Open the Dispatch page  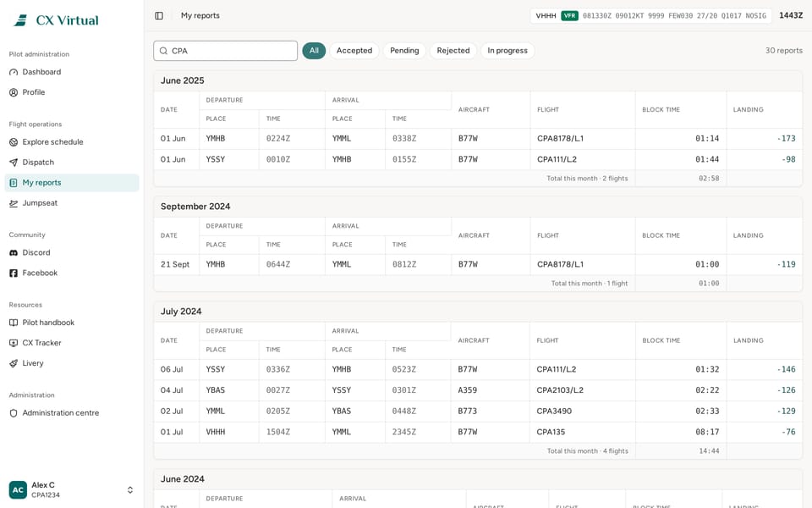point(72,163)
